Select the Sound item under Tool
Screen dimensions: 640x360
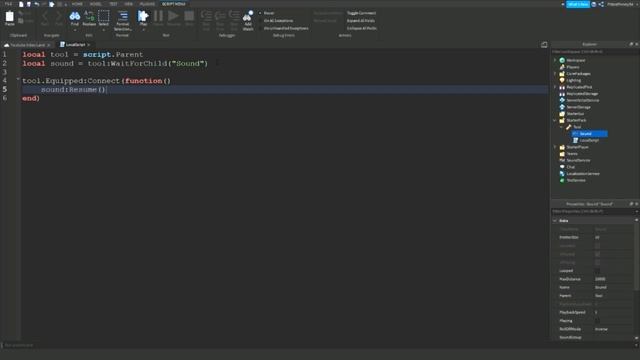coord(589,134)
